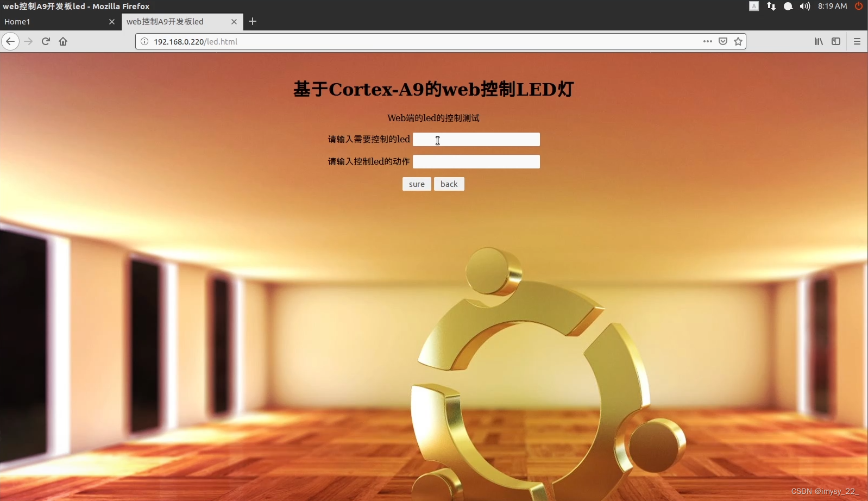
Task: Click the text Web端的led的控制测试
Action: (433, 118)
